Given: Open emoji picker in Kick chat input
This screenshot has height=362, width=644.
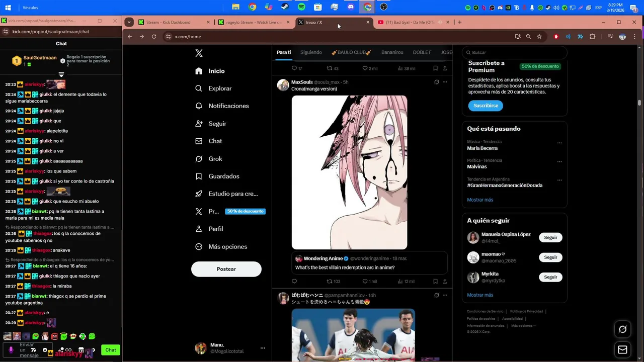Looking at the screenshot, I should click(x=45, y=350).
